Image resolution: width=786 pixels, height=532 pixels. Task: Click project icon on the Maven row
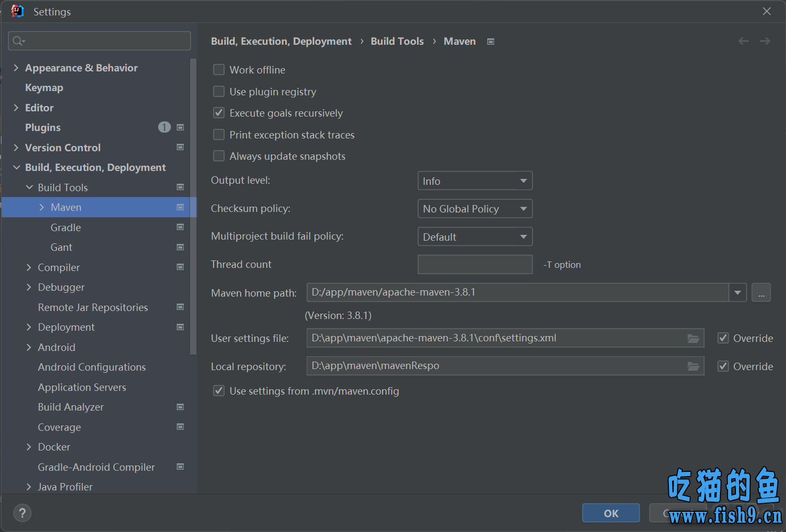[x=181, y=207]
